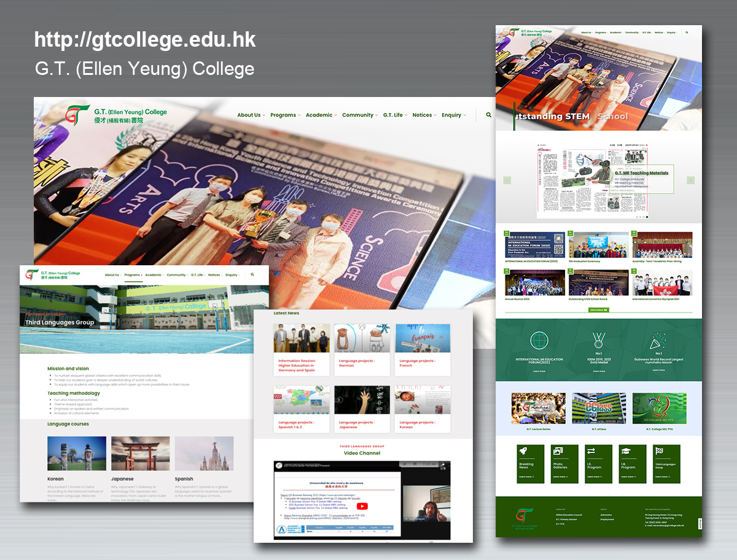The image size is (737, 560).
Task: Open Enquiry menu on Third Languages page
Action: (233, 275)
